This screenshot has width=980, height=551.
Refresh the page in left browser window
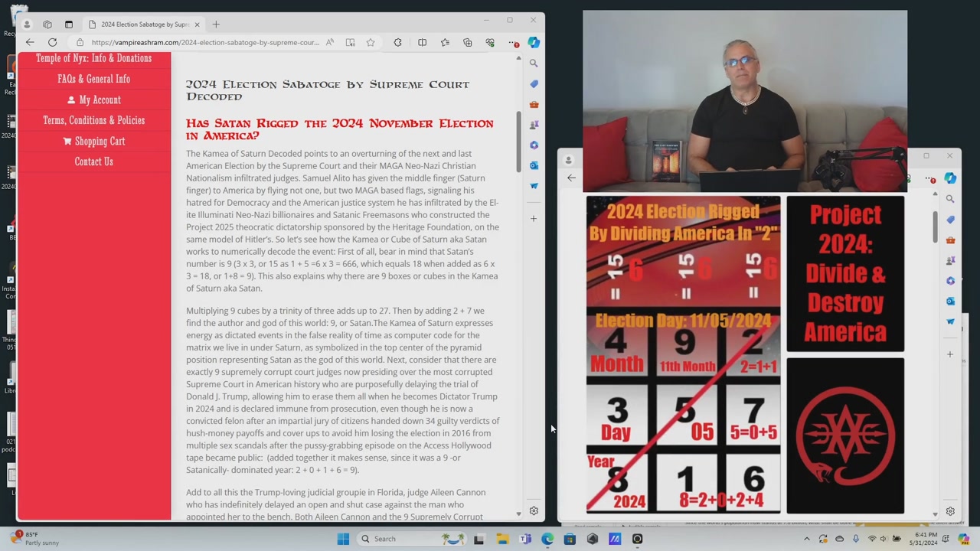[52, 43]
